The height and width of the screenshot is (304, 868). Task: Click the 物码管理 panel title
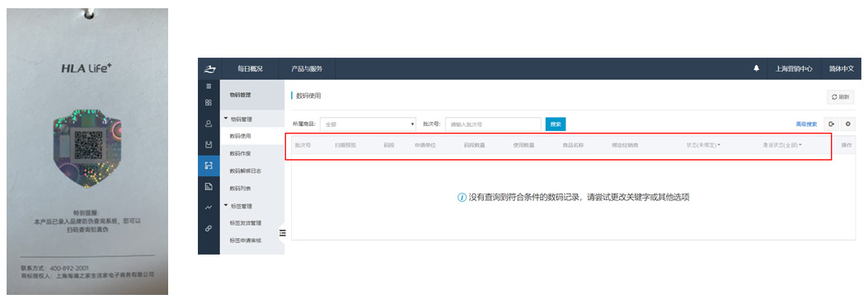pyautogui.click(x=240, y=95)
